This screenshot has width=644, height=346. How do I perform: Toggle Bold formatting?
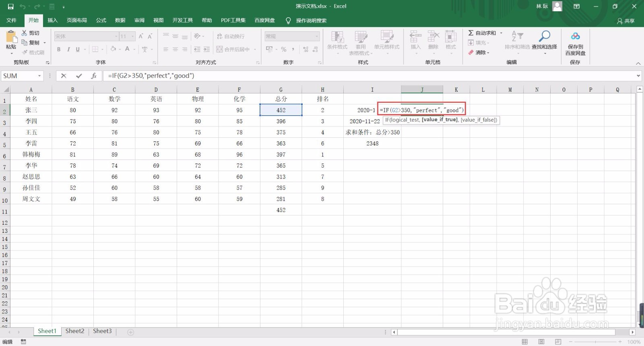59,49
